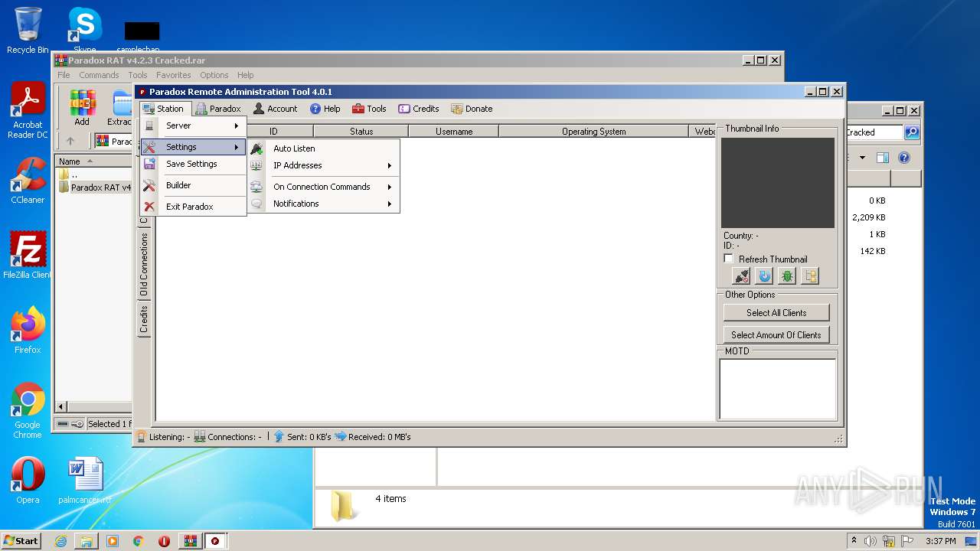The height and width of the screenshot is (551, 980).
Task: Switch to the Old Connections vertical tab
Action: [143, 265]
